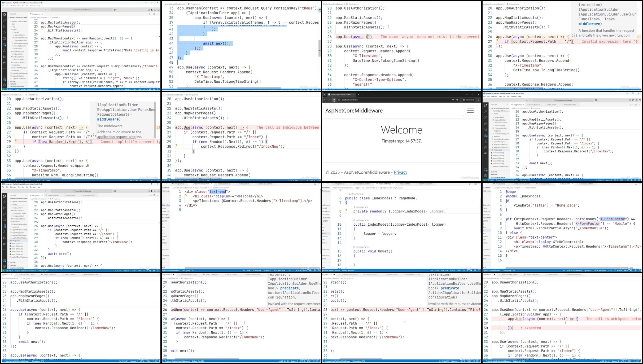Open the browser's tab search dropdown
Viewport: 643px width, 364px height.
point(325,94)
